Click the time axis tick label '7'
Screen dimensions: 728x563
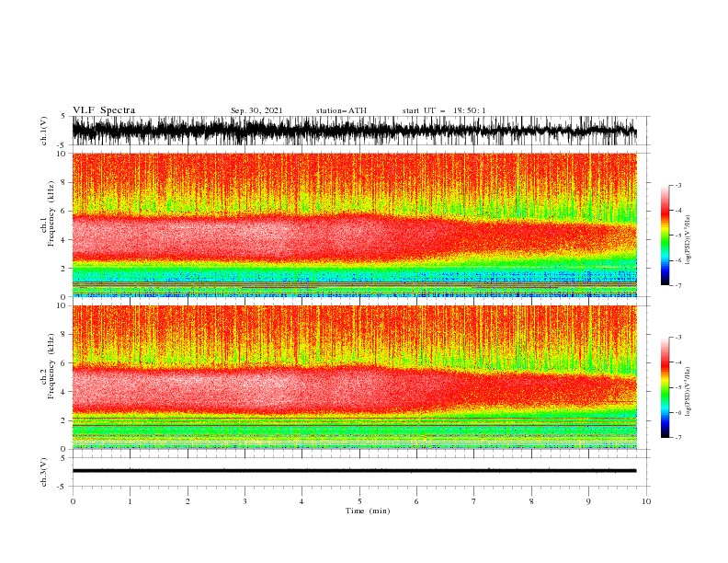pyautogui.click(x=474, y=501)
